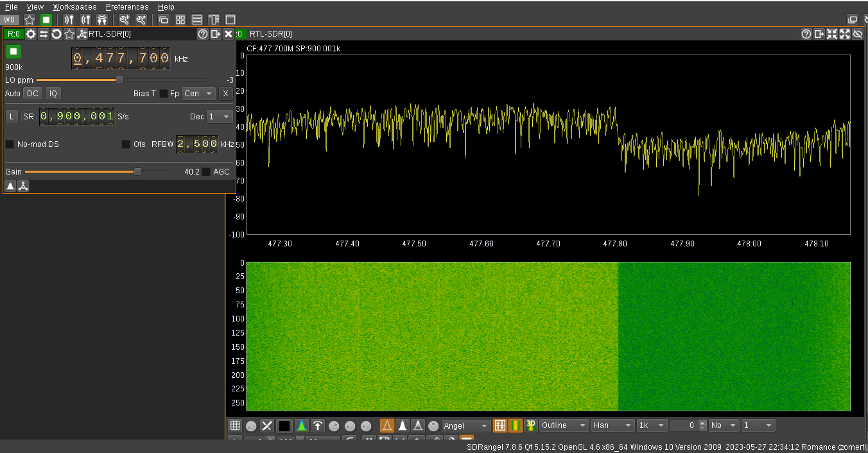Viewport: 868px width, 453px height.
Task: Add an Rx device from the main toolbar
Action: coord(69,20)
